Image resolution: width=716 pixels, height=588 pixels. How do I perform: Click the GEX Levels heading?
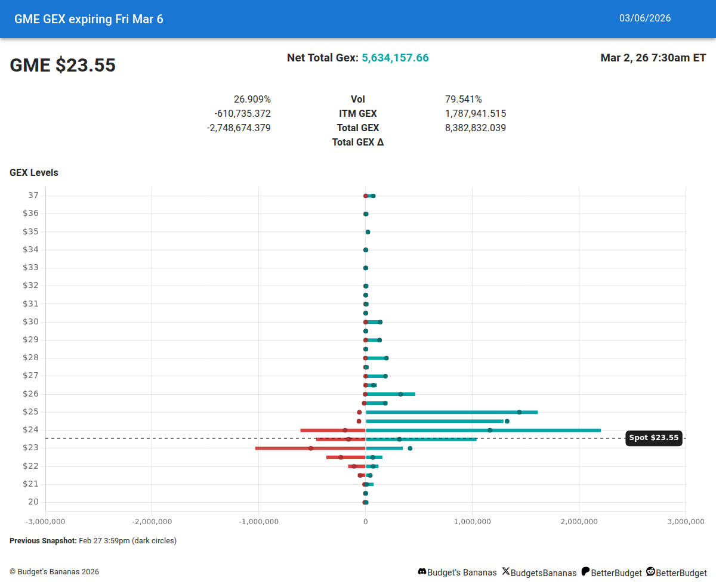tap(34, 173)
